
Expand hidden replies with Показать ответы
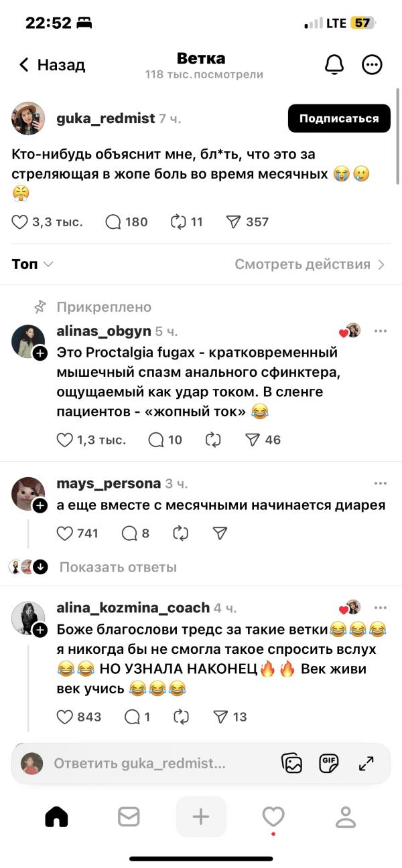tap(118, 567)
